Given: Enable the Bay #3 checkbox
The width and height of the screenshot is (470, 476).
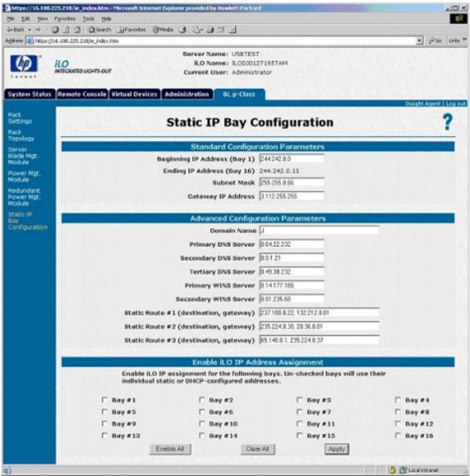Looking at the screenshot, I should (x=299, y=400).
